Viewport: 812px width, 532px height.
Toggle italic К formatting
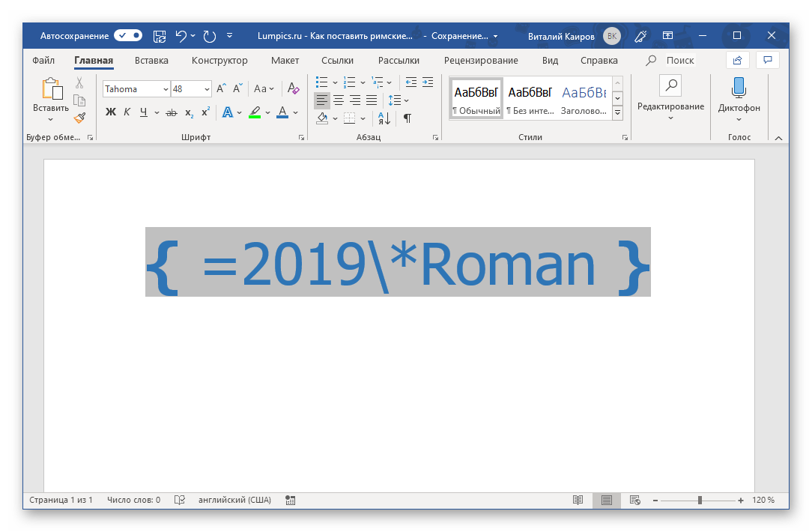tap(127, 112)
